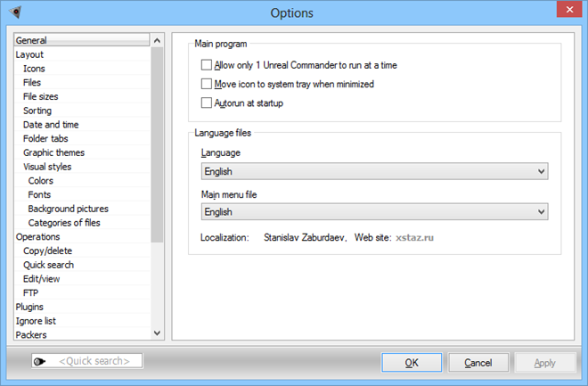588x386 pixels.
Task: Select Operations in the tree
Action: pyautogui.click(x=82, y=237)
